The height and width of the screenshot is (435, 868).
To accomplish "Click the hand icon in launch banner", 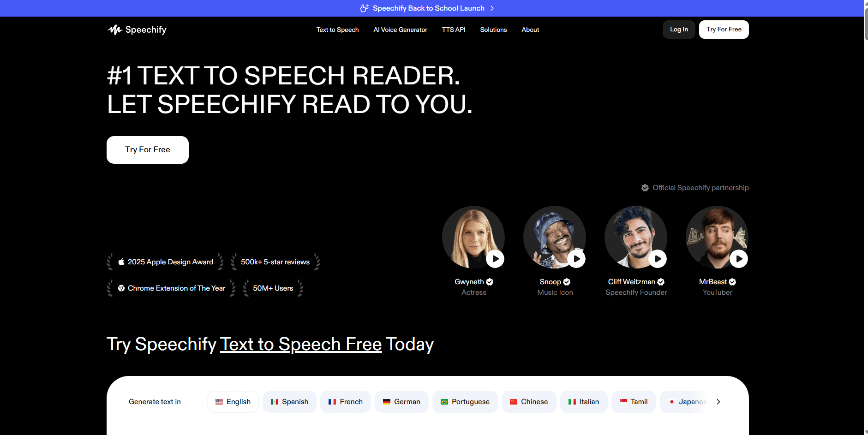I will (365, 8).
